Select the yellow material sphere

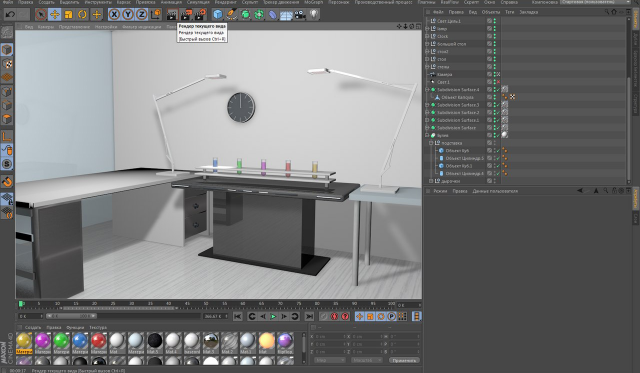coord(24,340)
